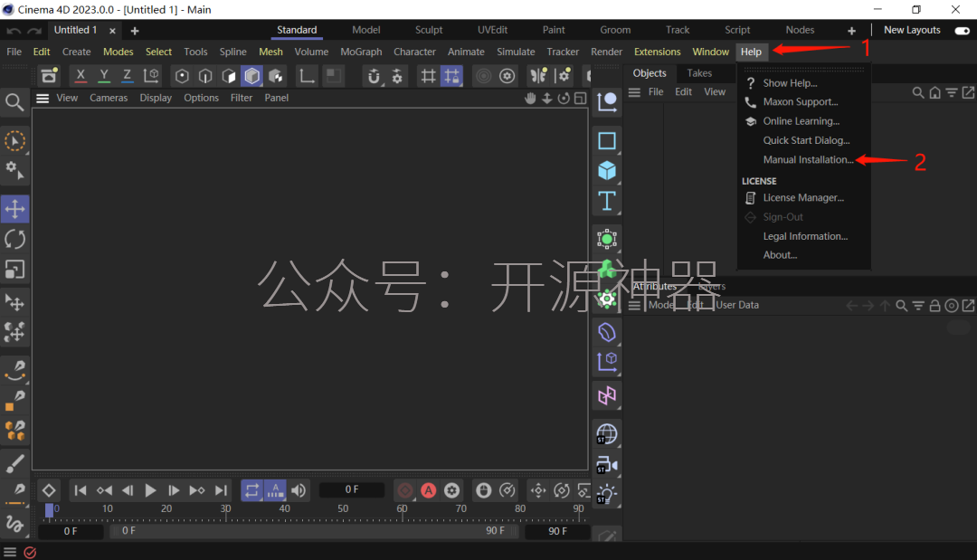The image size is (977, 560).
Task: Toggle sound speaker button in timeline
Action: point(299,490)
